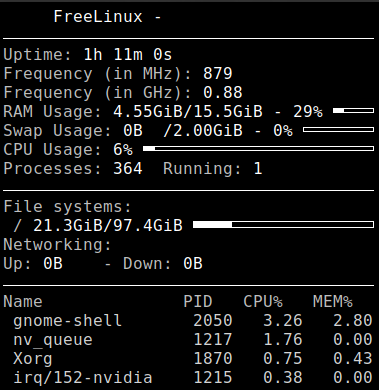The image size is (379, 390).
Task: Select the irq/152-nvidia process name
Action: 83,378
